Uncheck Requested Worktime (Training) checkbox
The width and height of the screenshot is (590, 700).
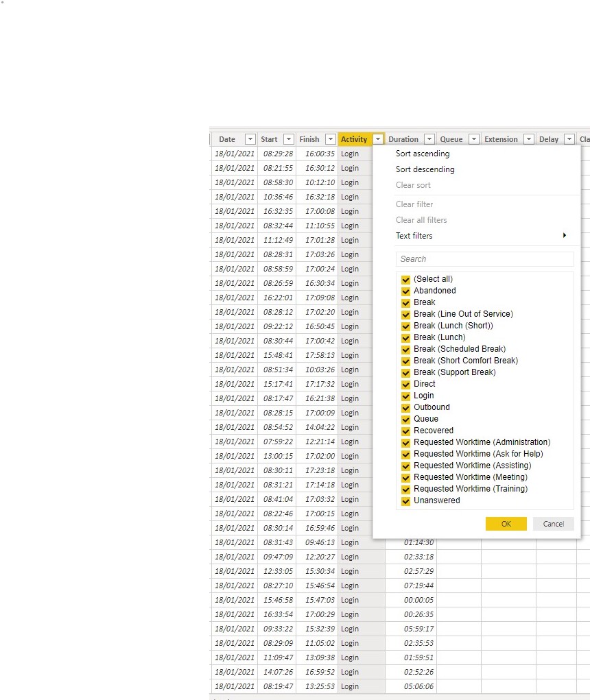coord(405,489)
